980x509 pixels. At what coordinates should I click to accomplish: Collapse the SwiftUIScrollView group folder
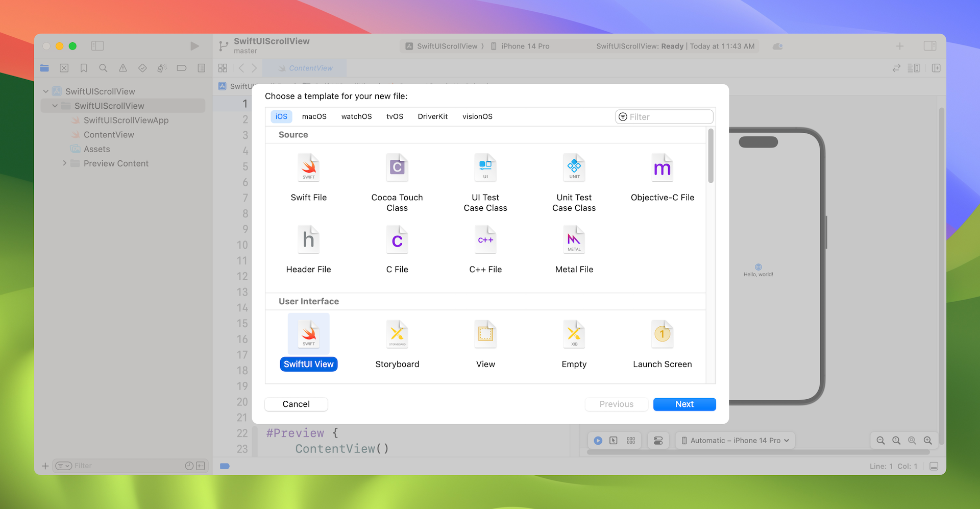pyautogui.click(x=55, y=106)
